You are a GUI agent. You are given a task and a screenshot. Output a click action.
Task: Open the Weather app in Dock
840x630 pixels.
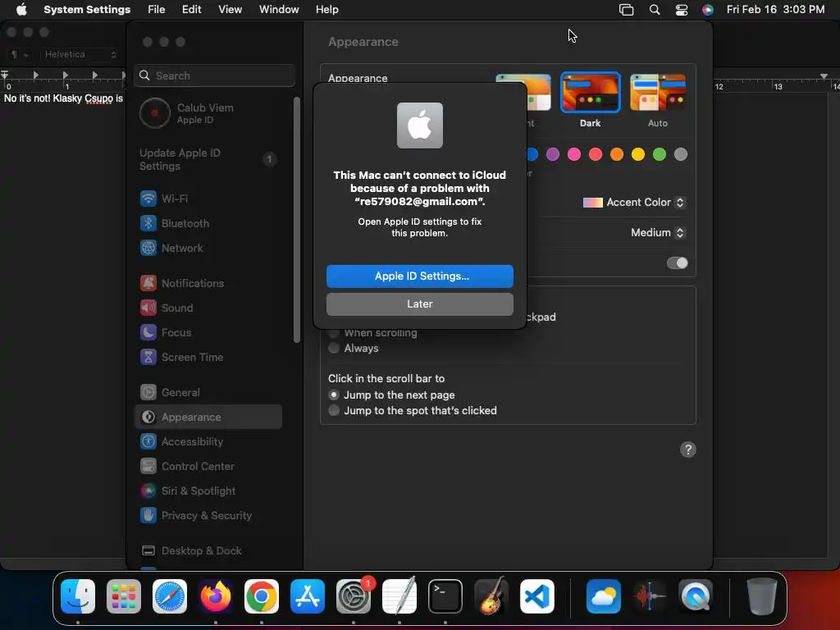click(604, 596)
